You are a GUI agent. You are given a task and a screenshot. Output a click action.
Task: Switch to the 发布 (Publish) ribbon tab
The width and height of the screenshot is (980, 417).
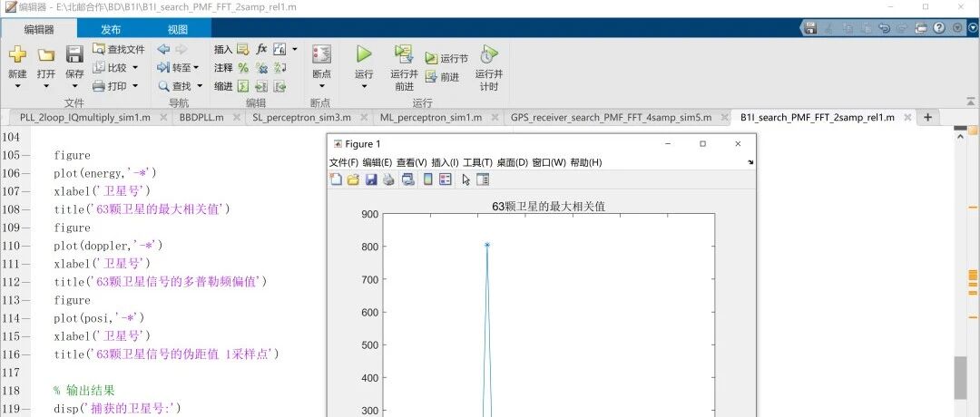point(111,29)
